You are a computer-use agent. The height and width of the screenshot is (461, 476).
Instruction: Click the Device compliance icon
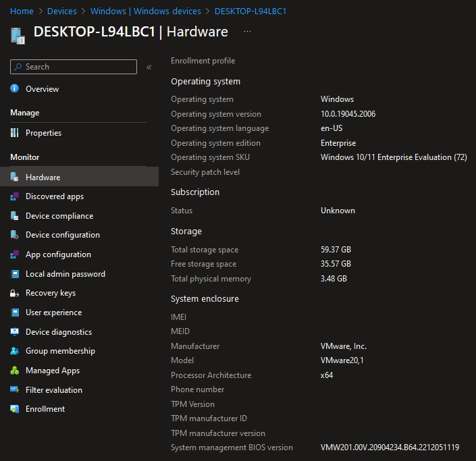click(x=15, y=216)
